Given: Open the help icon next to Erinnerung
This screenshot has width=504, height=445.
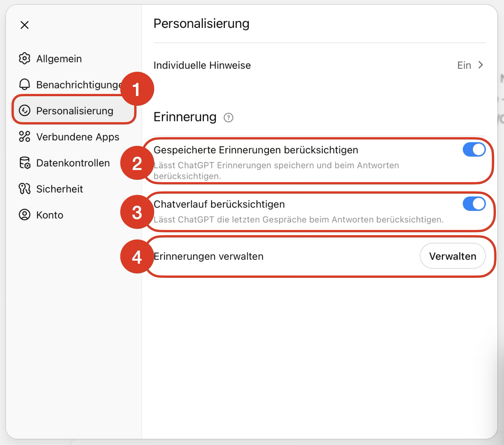Looking at the screenshot, I should [228, 118].
